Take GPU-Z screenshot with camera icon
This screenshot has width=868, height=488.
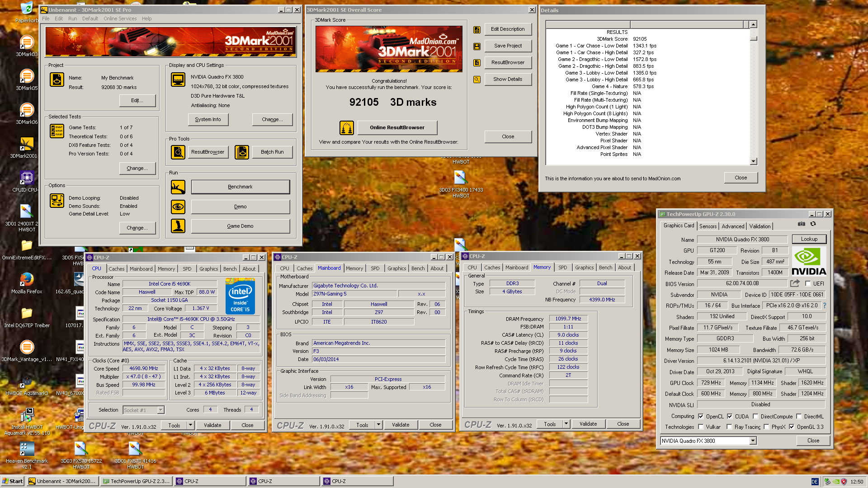click(x=801, y=224)
